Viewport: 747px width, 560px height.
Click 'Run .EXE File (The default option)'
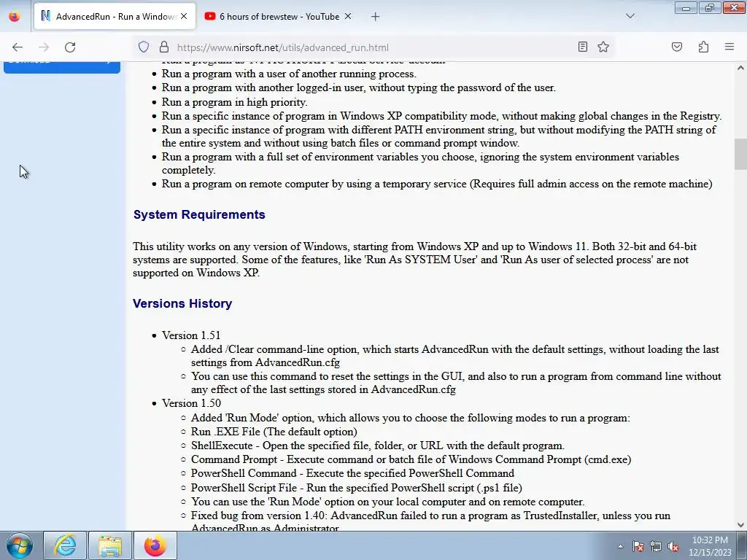(x=274, y=432)
